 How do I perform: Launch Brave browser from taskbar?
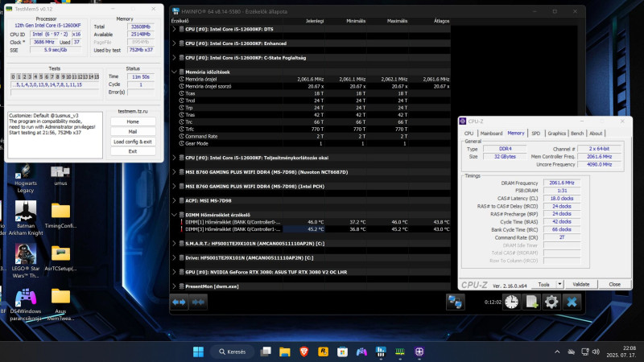click(304, 352)
